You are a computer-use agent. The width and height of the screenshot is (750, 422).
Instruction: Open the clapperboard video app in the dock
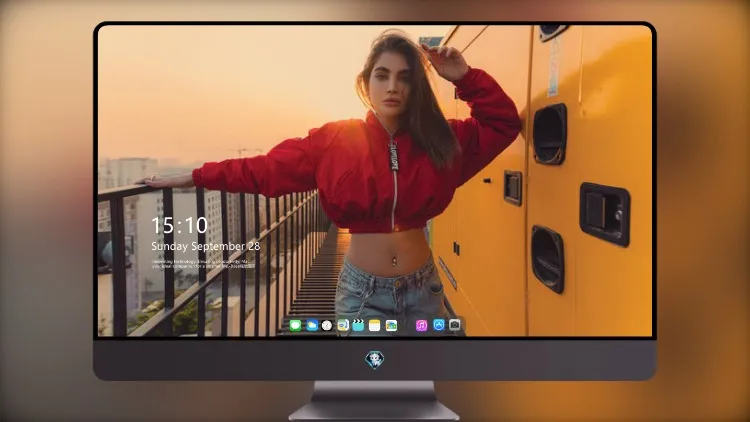pos(358,325)
